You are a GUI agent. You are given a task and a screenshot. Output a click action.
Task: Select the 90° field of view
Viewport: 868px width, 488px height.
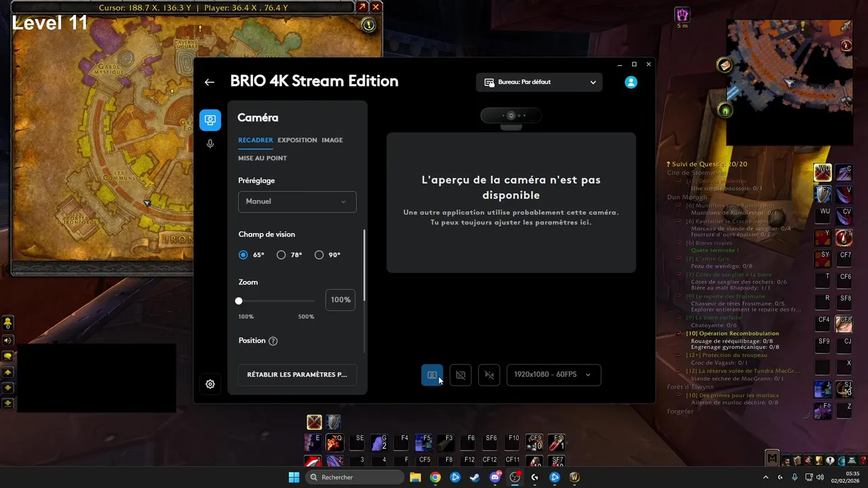pos(319,255)
